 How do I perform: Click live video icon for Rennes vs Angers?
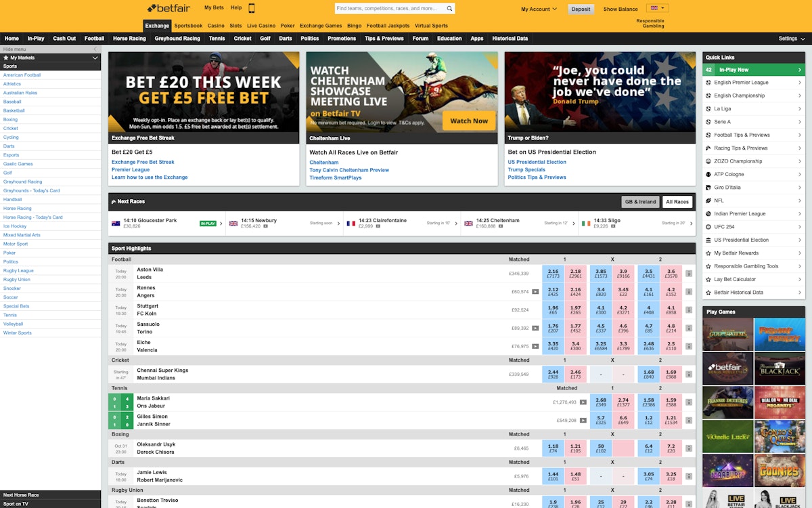point(535,292)
